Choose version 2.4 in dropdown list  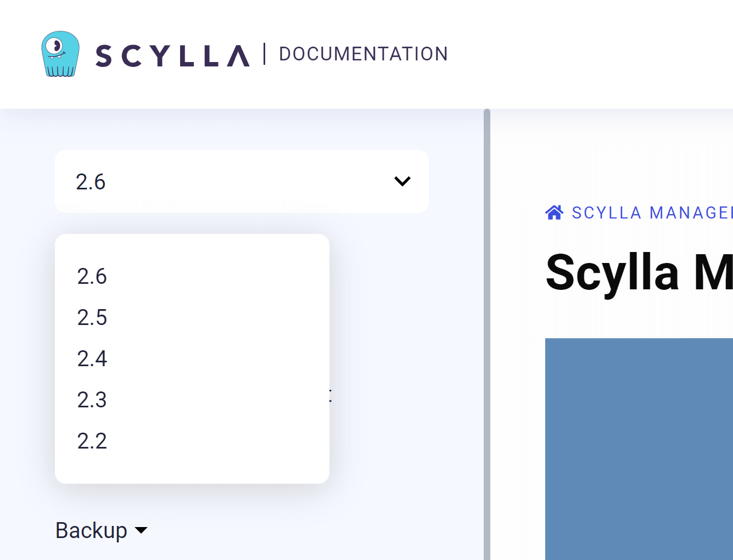[x=92, y=359]
